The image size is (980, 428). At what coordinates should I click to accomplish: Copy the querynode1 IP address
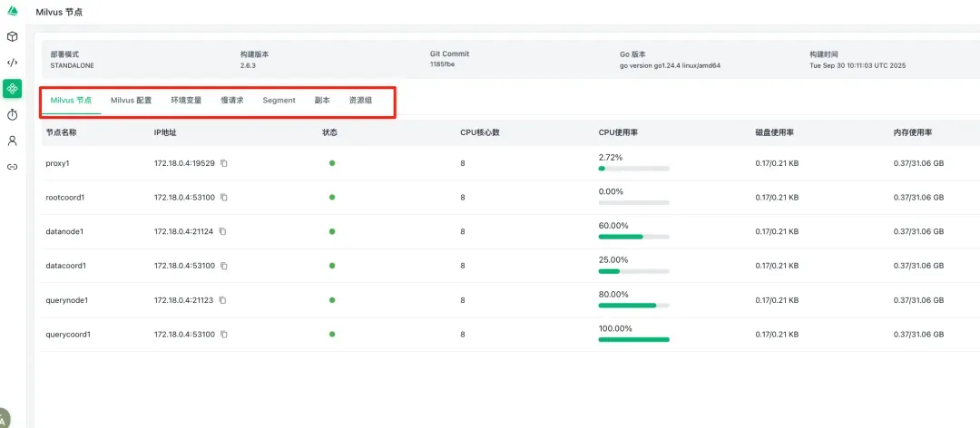point(222,300)
